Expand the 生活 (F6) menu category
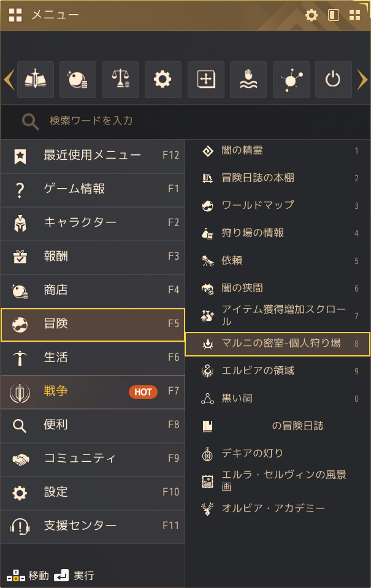This screenshot has width=371, height=588. pyautogui.click(x=92, y=358)
